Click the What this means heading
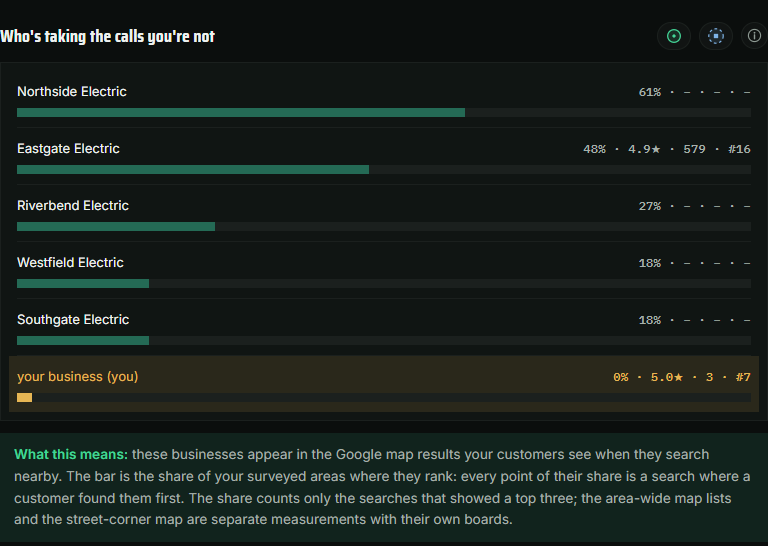 click(71, 454)
